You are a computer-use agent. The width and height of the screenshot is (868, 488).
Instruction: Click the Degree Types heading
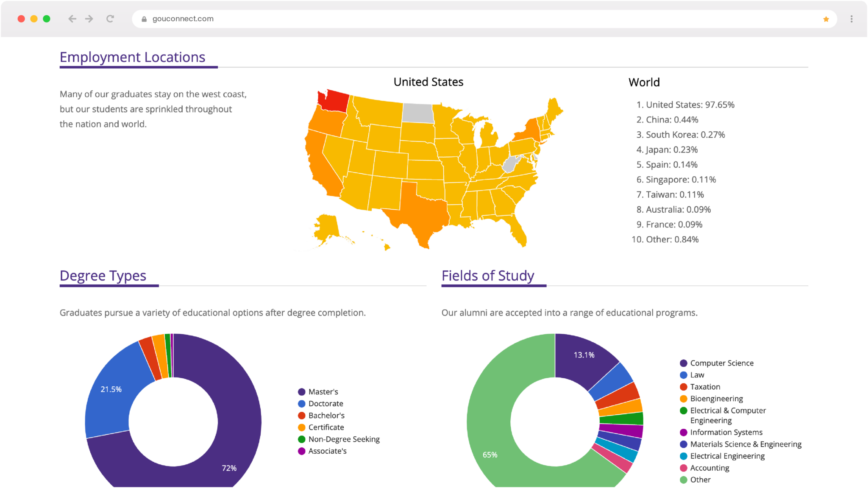tap(103, 275)
